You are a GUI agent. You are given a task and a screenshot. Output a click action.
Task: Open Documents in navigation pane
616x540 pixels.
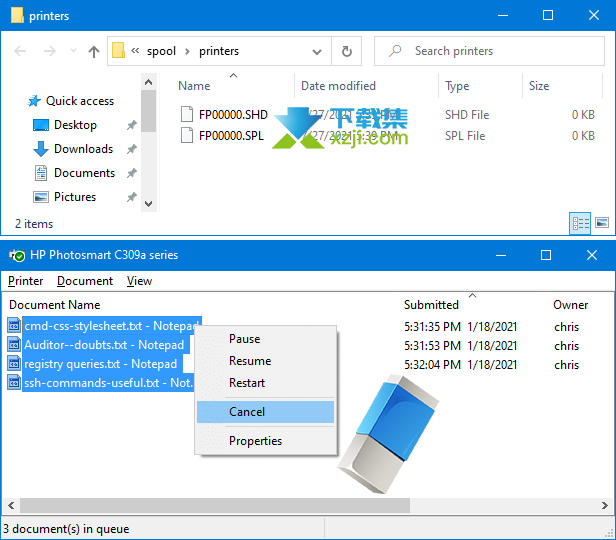tap(84, 173)
